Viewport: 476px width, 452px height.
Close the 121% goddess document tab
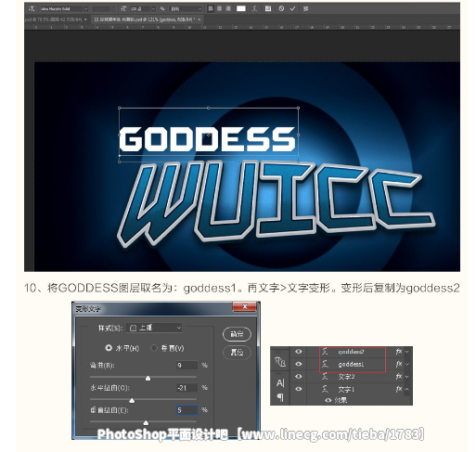[199, 19]
